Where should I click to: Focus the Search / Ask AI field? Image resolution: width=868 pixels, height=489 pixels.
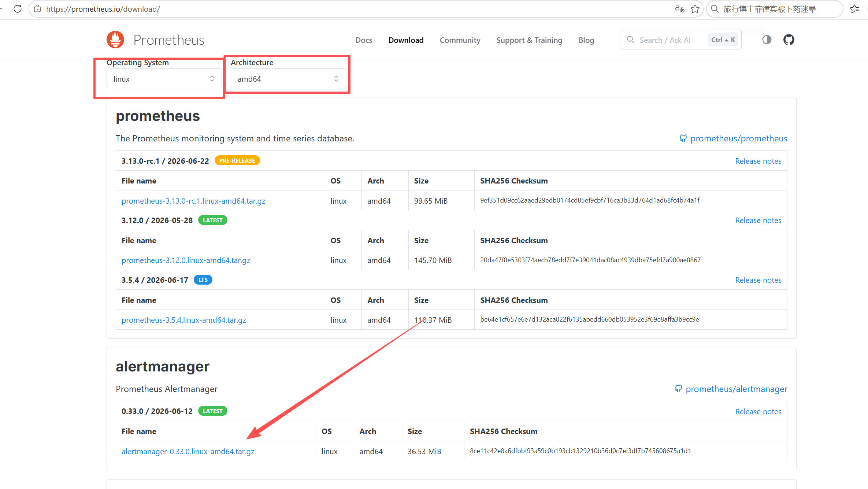(x=681, y=40)
